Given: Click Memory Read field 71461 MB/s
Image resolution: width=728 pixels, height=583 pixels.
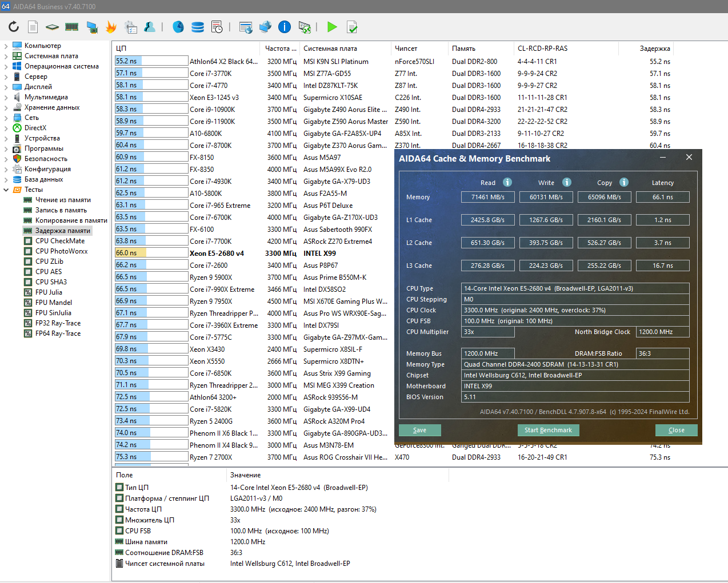Looking at the screenshot, I should coord(488,197).
